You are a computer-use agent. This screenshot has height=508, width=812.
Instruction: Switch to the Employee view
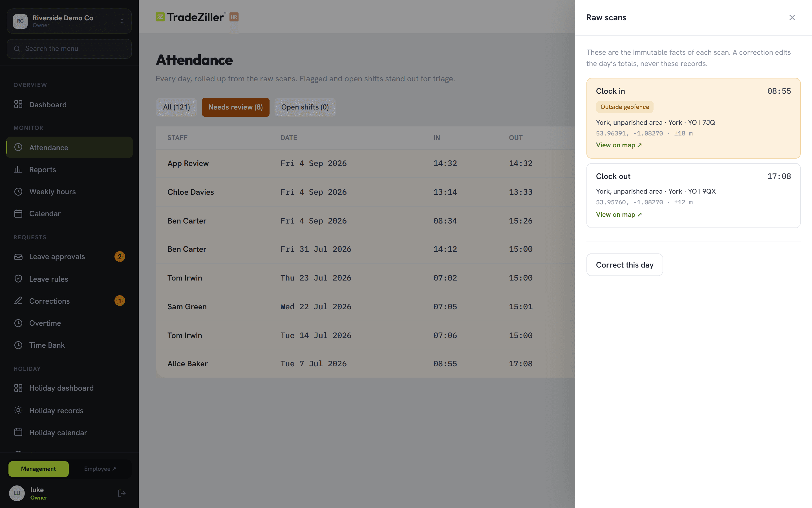[100, 469]
